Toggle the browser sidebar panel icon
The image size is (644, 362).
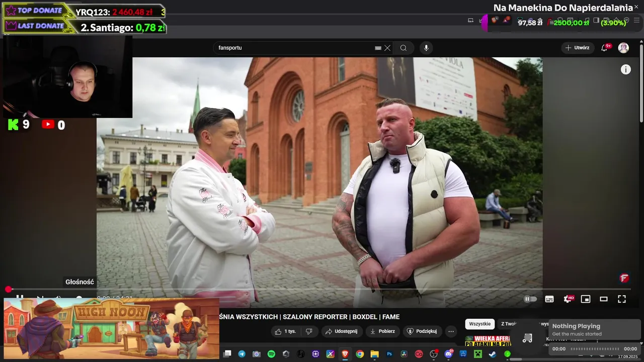point(596,20)
